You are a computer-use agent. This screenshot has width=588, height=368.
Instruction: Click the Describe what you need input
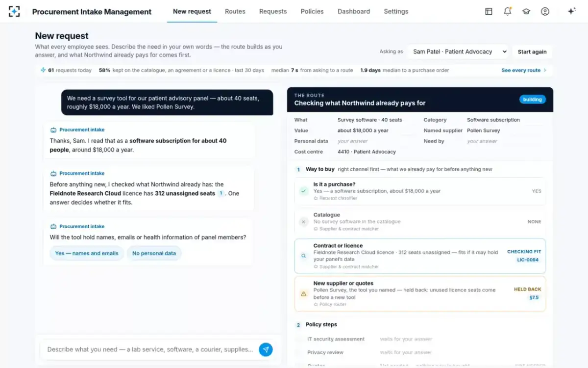coord(150,349)
